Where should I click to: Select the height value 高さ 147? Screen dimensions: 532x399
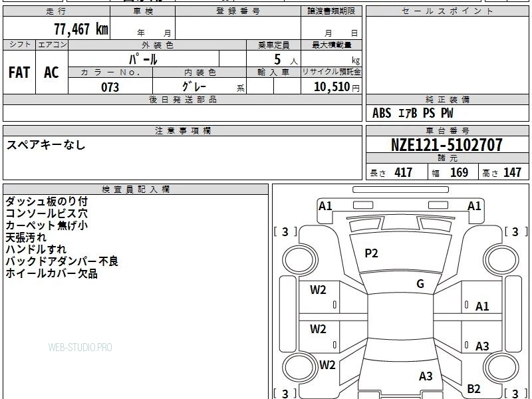(502, 173)
